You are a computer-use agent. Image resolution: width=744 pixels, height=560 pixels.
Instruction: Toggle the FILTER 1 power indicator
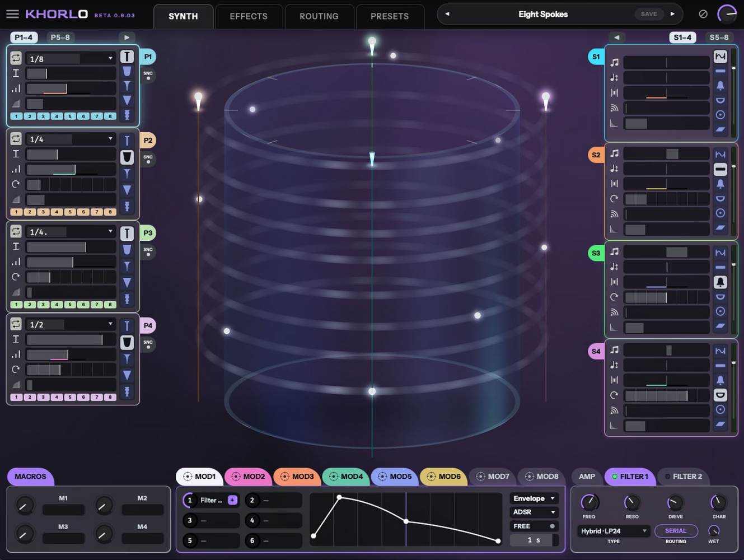click(x=615, y=477)
